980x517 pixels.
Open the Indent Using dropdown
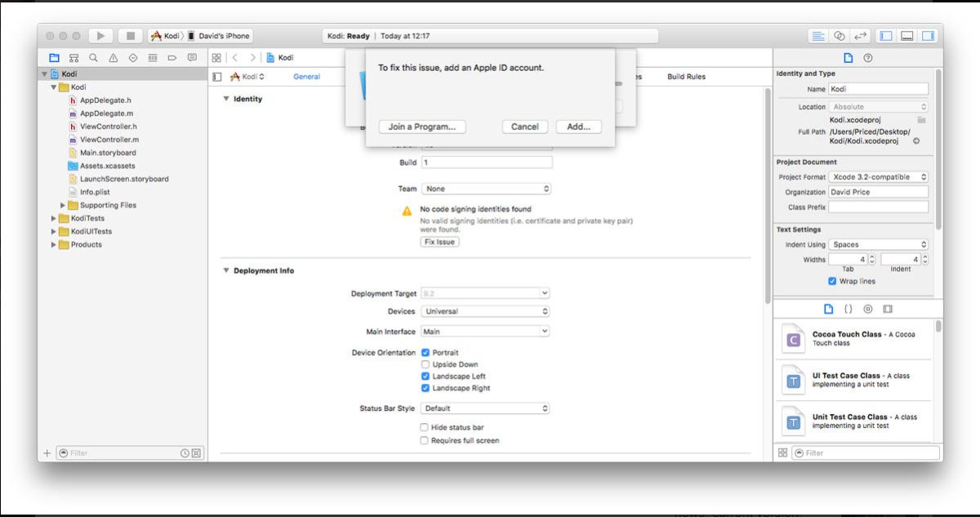[x=879, y=244]
